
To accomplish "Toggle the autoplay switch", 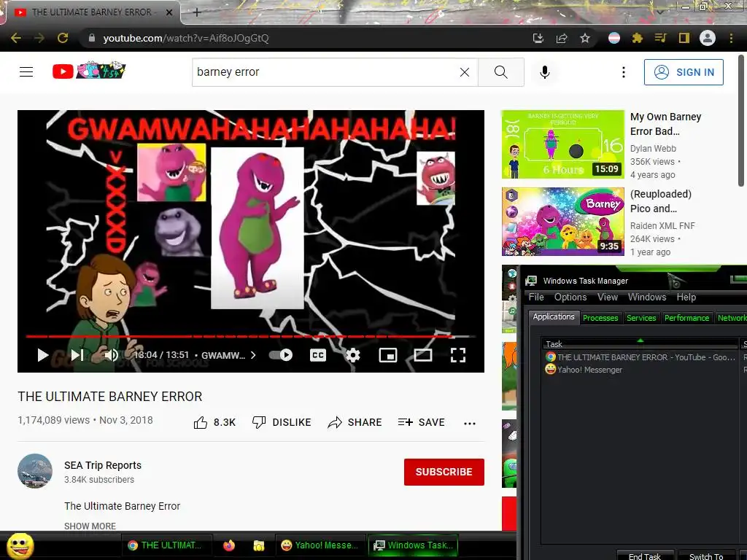I will coord(281,355).
